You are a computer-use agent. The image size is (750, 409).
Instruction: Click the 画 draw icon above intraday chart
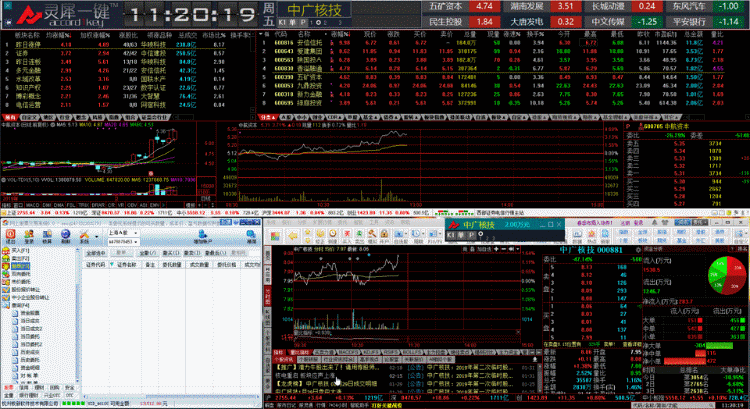[x=464, y=249]
